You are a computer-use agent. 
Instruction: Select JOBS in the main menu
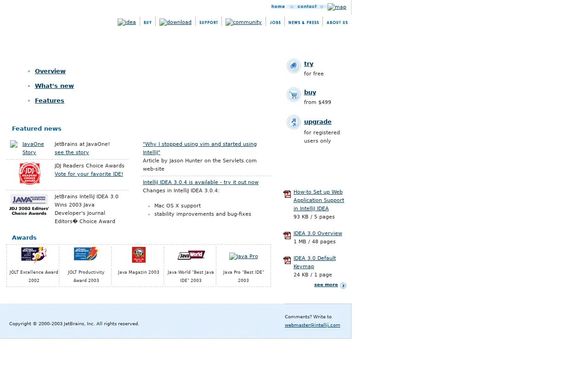[x=275, y=22]
